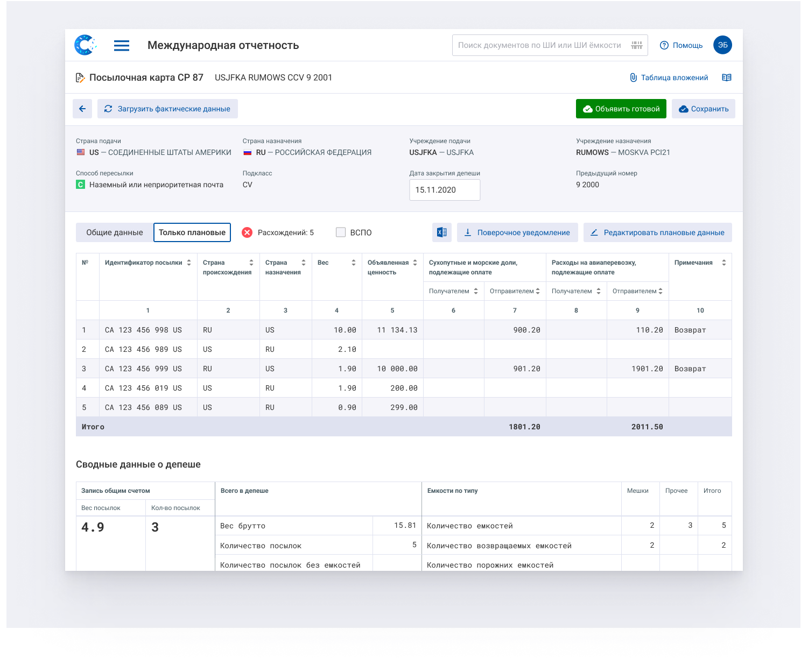Open the ЭБ user avatar
Viewport: 808px width, 672px height.
pyautogui.click(x=722, y=45)
